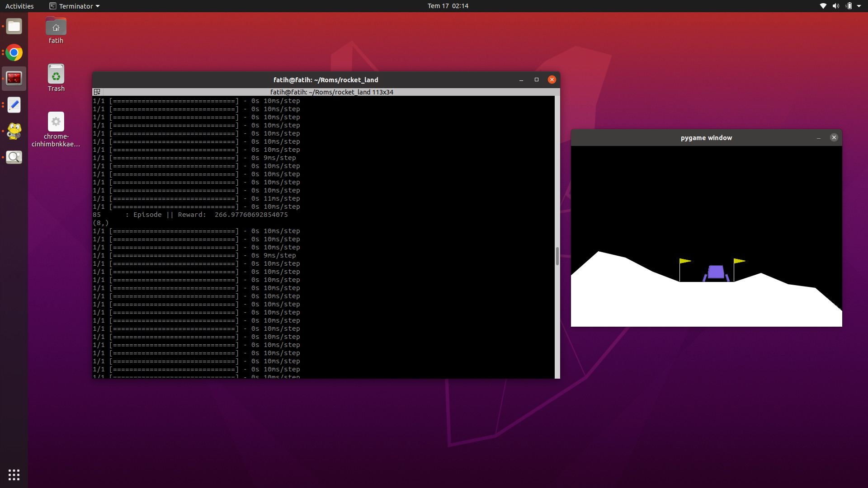Screen dimensions: 868x488
Task: Close the Terminator terminal window
Action: click(x=552, y=80)
